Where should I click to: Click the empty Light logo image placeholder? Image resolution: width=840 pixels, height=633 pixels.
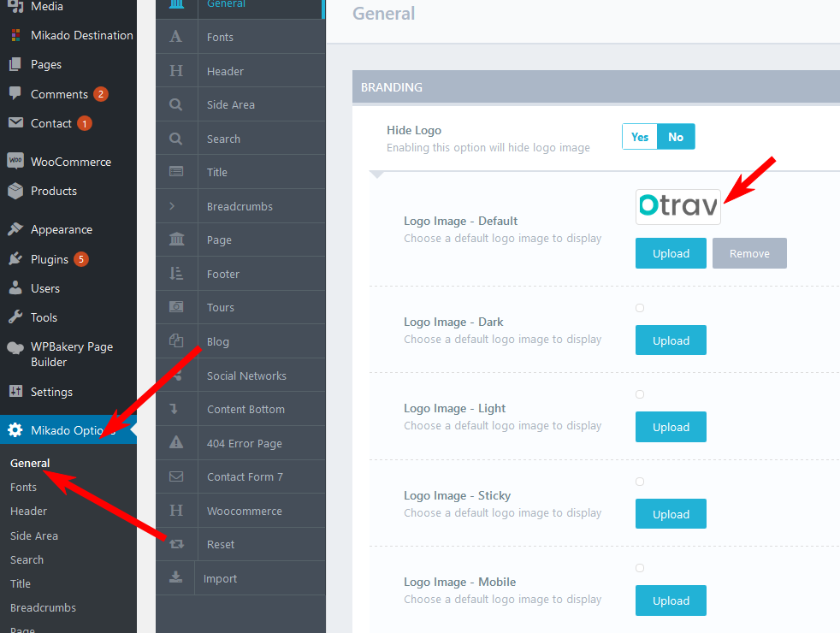[x=640, y=394]
